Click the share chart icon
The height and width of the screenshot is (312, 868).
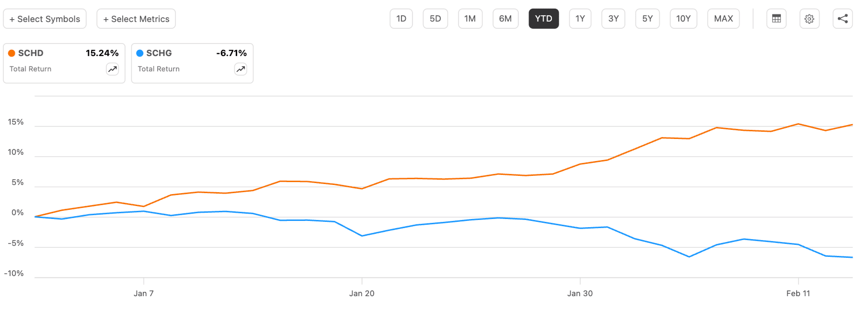(843, 19)
